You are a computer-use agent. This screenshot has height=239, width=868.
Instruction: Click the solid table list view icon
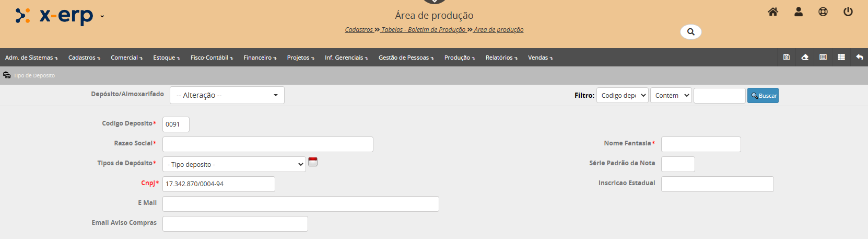pyautogui.click(x=841, y=57)
